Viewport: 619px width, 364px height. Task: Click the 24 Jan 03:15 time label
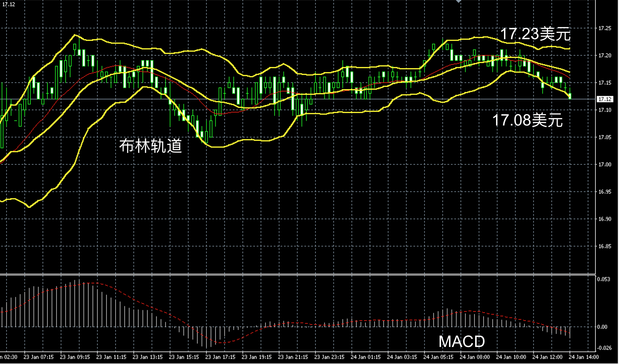point(402,357)
